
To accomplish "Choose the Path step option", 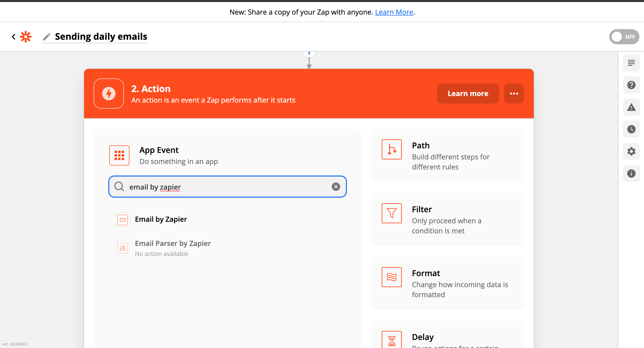I will coord(447,156).
